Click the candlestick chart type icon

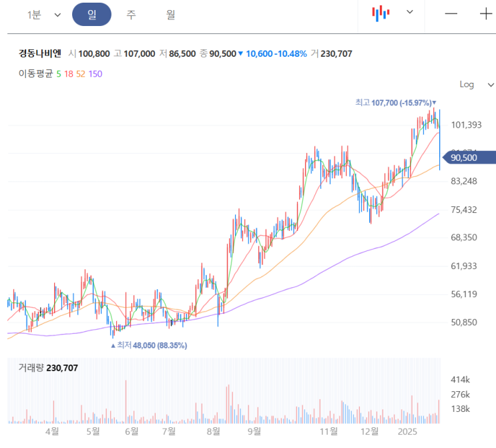tap(381, 13)
